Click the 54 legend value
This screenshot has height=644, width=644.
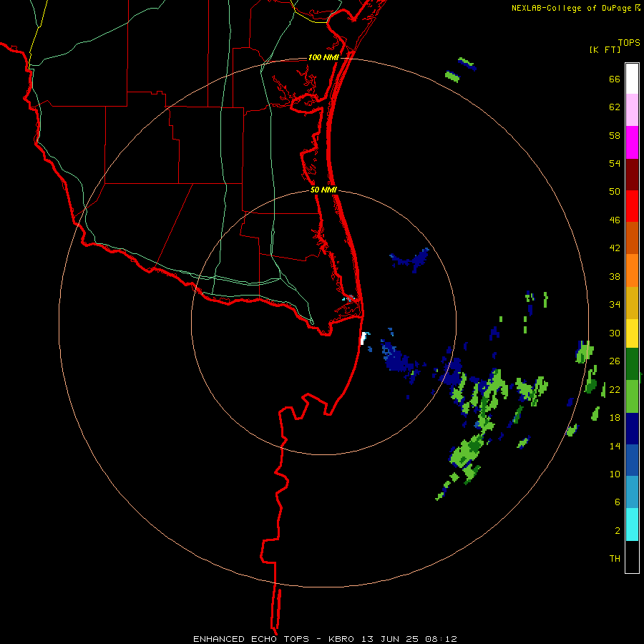click(x=615, y=163)
